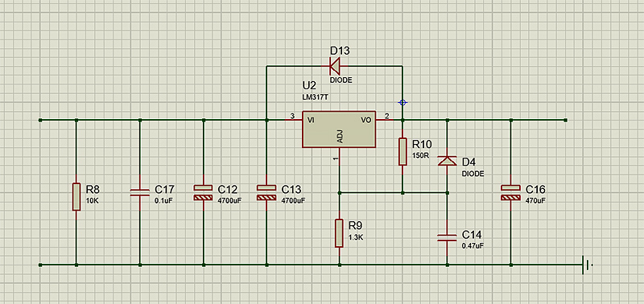Select resistor R9 symbol
The image size is (644, 304).
pos(339,233)
